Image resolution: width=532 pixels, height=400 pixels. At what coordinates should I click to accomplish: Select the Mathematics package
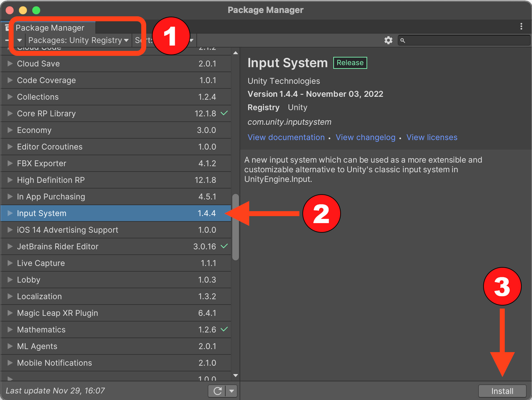tap(116, 330)
